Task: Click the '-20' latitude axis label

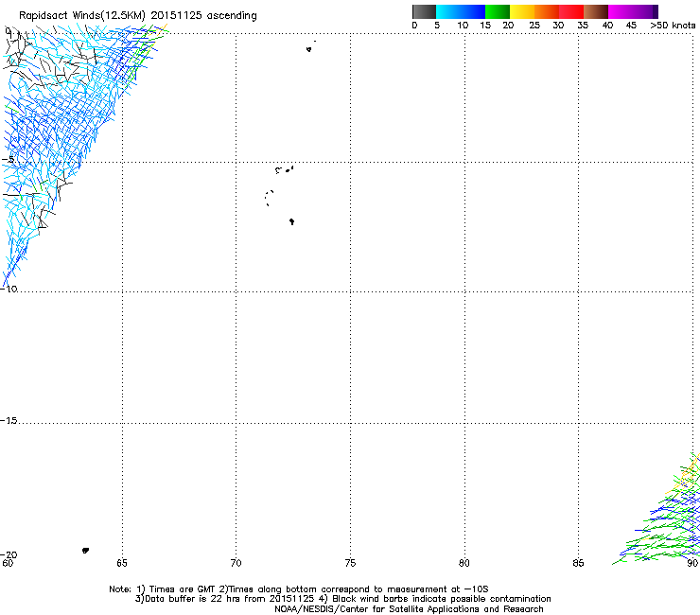Action: pos(9,554)
